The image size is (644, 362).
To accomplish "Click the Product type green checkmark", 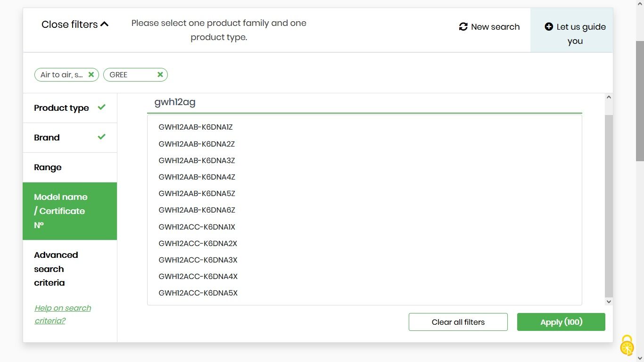I will 101,107.
